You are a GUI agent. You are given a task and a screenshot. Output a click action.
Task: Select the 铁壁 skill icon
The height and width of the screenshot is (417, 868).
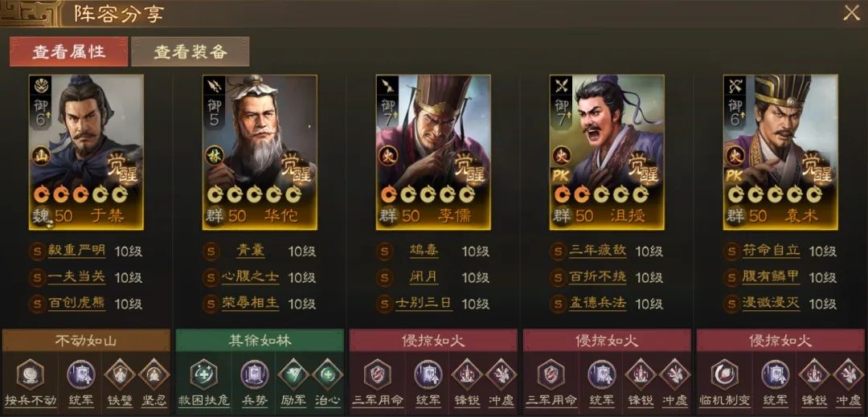coord(120,374)
